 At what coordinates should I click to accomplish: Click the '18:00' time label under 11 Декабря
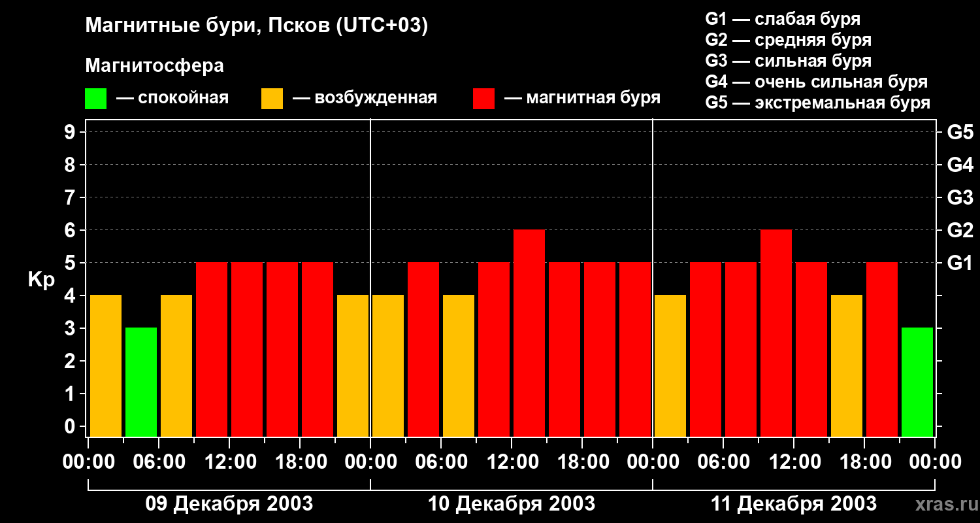coord(864,462)
